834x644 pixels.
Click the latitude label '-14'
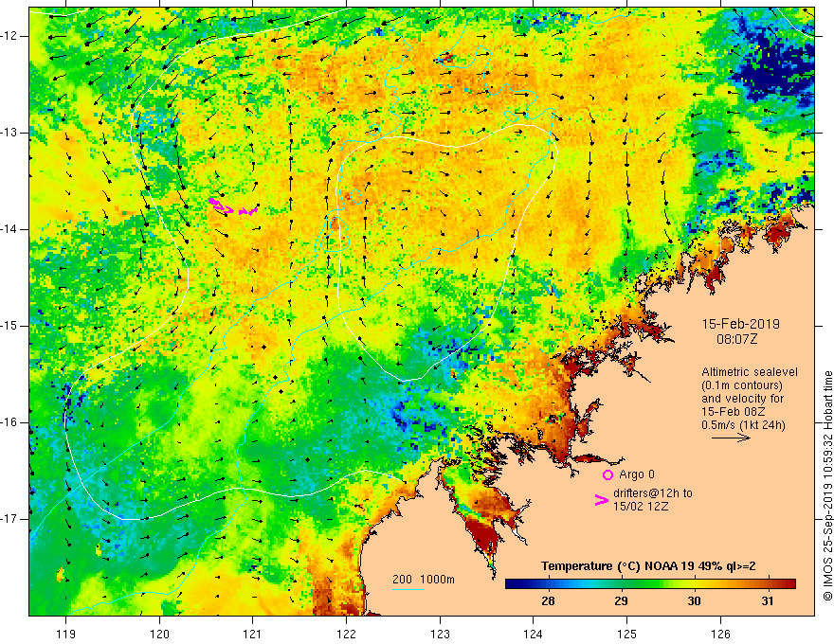(x=9, y=229)
